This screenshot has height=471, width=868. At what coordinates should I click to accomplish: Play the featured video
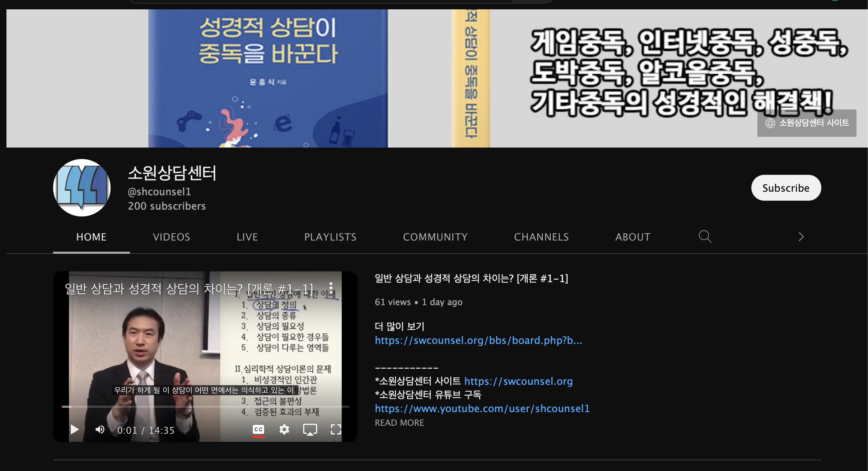[74, 429]
